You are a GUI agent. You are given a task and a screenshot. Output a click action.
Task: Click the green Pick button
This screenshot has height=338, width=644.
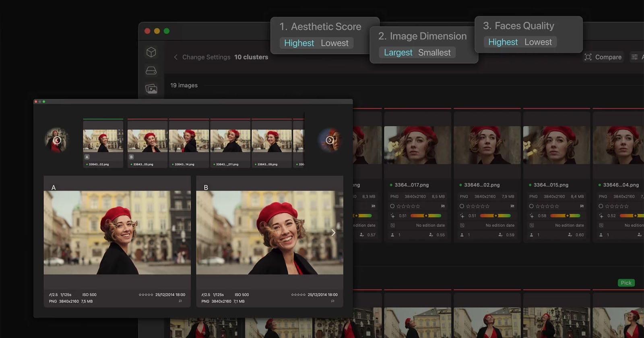click(626, 283)
